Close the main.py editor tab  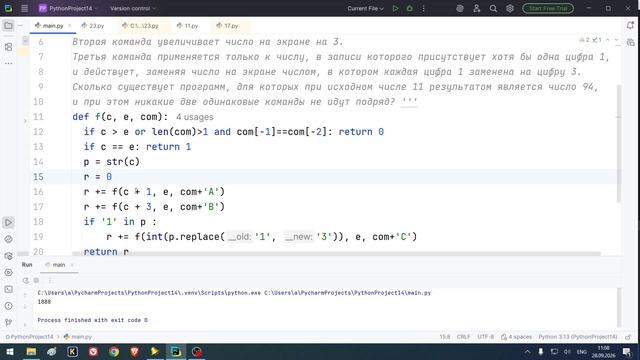[70, 26]
